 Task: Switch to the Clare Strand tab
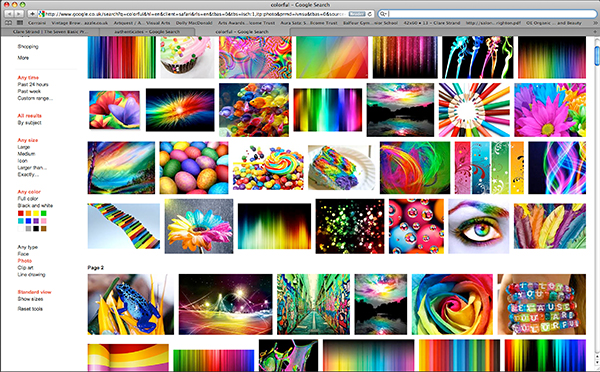[50, 32]
